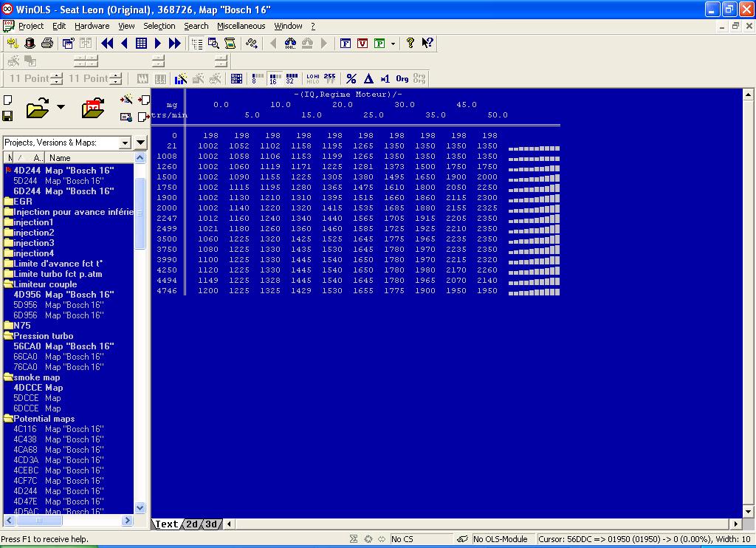Viewport: 756px width, 548px height.
Task: Click the No OLS-Module status field
Action: 500,539
